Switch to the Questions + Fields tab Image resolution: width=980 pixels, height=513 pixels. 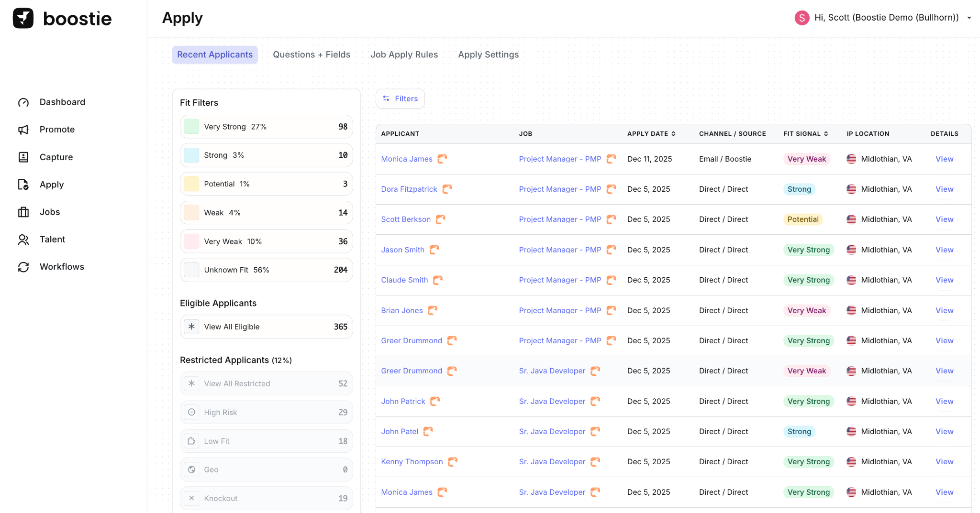tap(312, 55)
